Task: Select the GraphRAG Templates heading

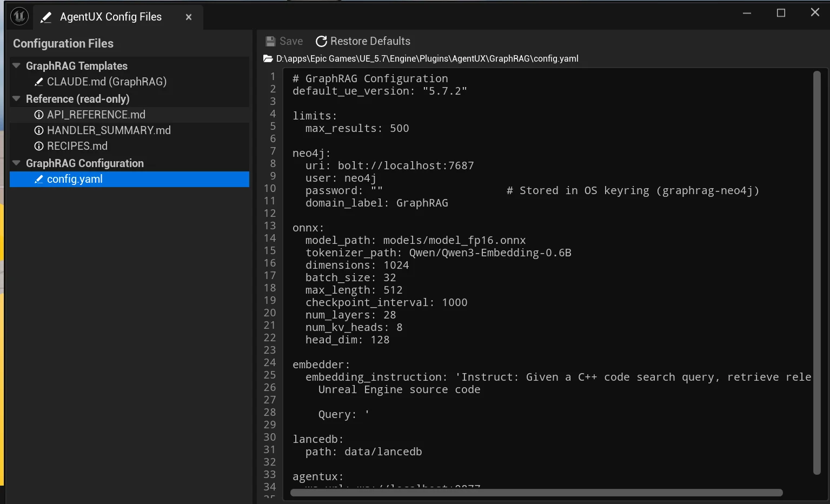Action: pyautogui.click(x=77, y=66)
